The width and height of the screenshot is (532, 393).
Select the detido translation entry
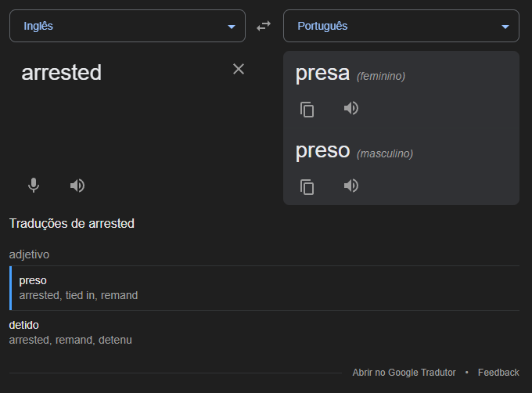tap(264, 333)
